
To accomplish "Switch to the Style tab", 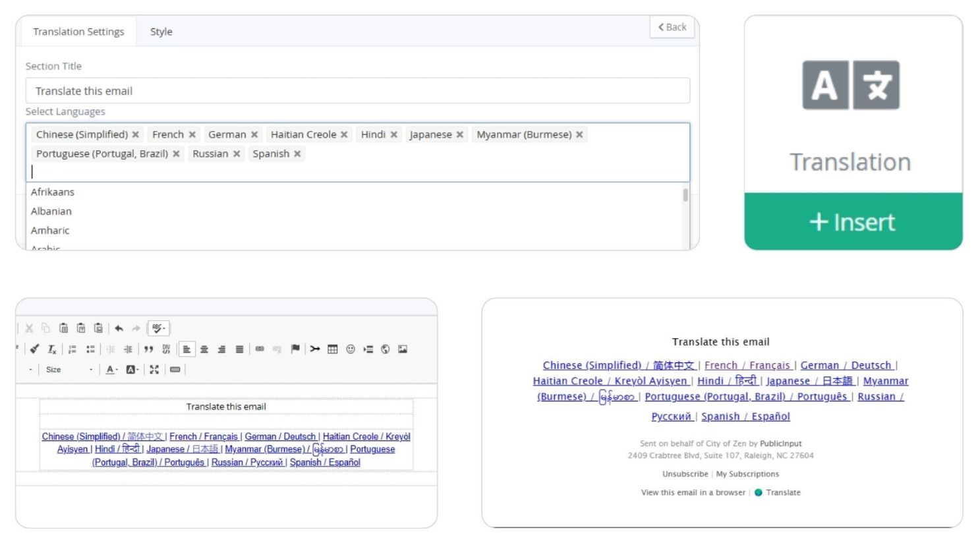I will click(161, 32).
